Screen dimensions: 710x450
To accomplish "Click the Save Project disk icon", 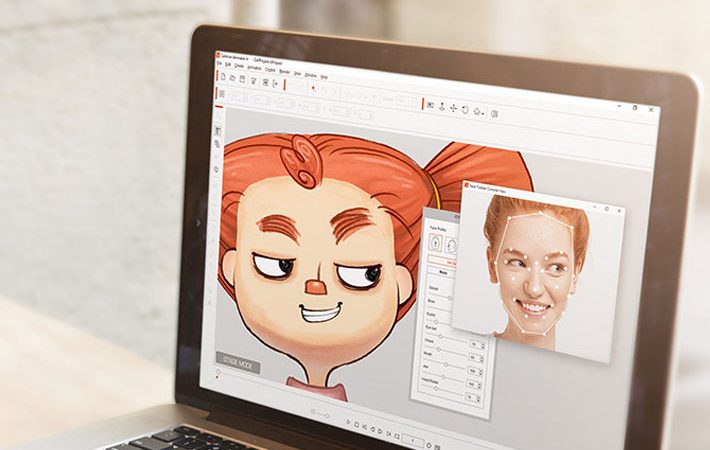I will click(242, 79).
